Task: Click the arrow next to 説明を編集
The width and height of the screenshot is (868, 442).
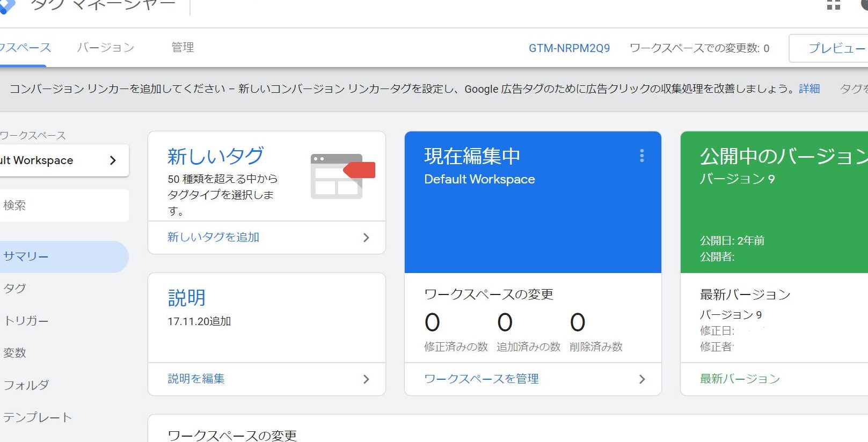Action: (366, 379)
